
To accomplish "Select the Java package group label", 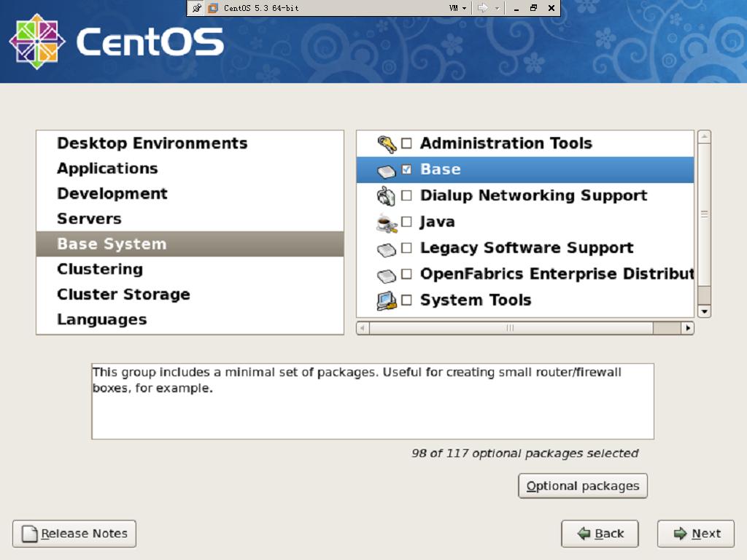I will 438,222.
